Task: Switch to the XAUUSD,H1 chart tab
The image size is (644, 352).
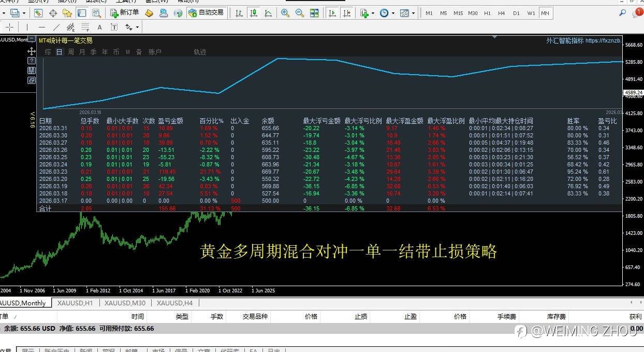Action: tap(75, 303)
